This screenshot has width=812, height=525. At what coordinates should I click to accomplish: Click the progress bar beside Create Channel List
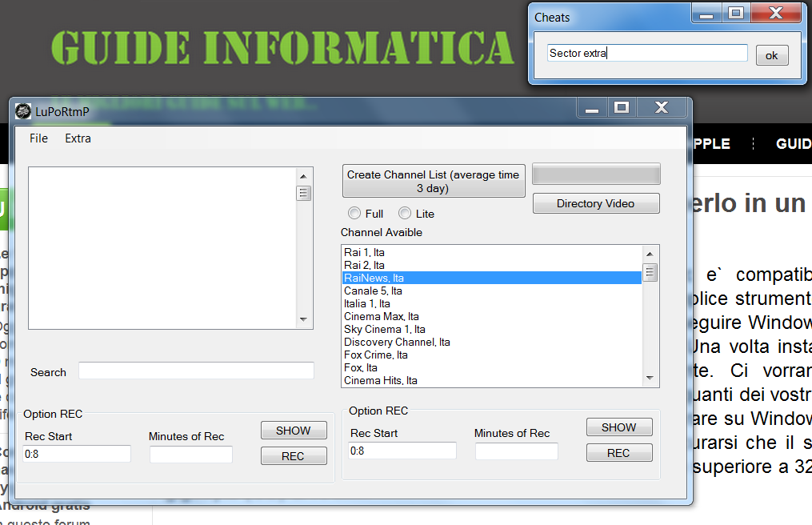597,174
